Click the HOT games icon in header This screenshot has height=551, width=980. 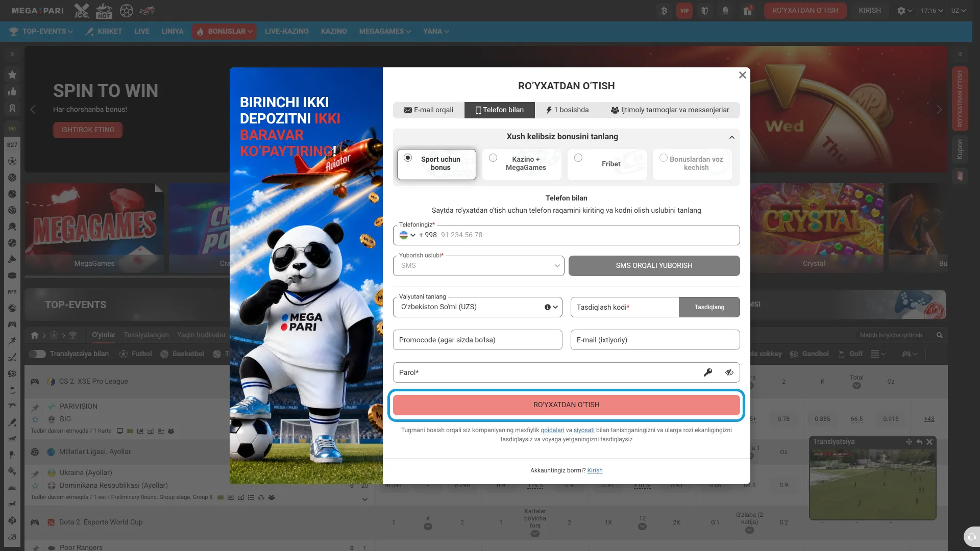coord(104,10)
